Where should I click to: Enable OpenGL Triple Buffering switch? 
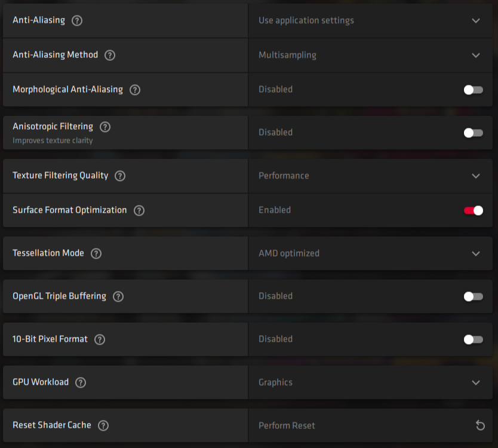coord(473,296)
